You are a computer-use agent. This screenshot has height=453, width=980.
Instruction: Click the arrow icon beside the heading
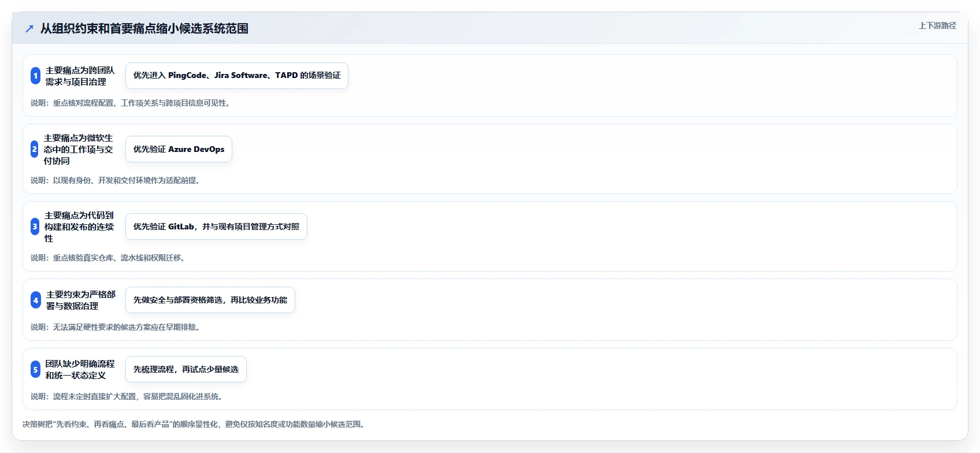29,28
